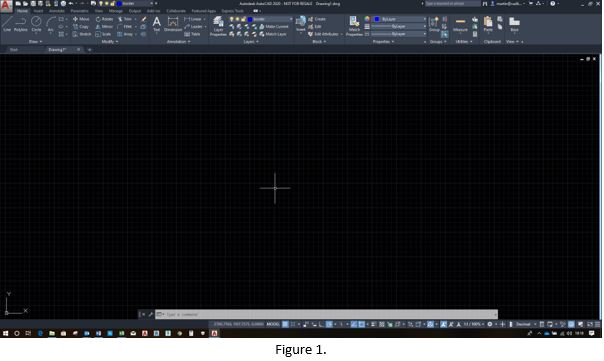
Task: Open the AutoCAD taskbar icon
Action: point(214,333)
